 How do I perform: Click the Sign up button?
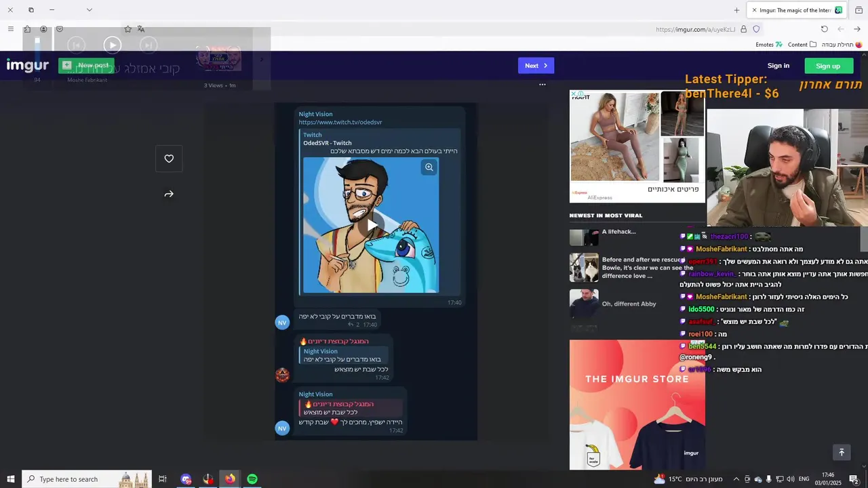coord(829,66)
